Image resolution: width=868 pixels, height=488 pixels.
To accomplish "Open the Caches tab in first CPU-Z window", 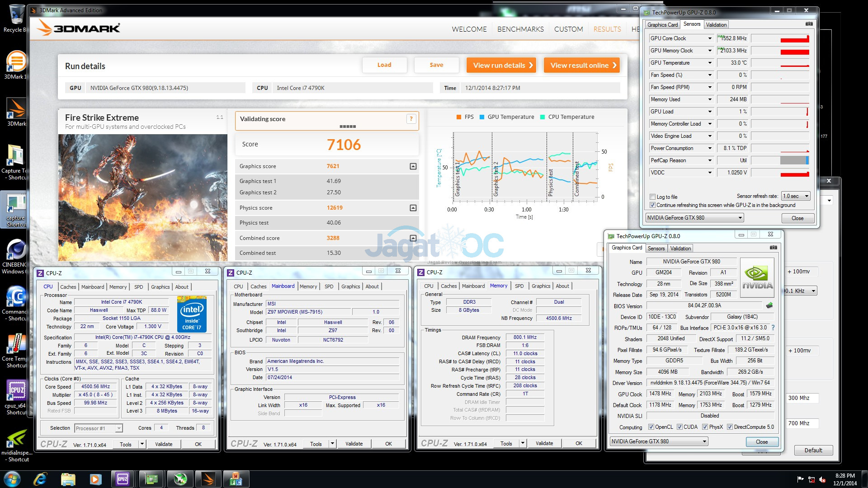I will [68, 287].
